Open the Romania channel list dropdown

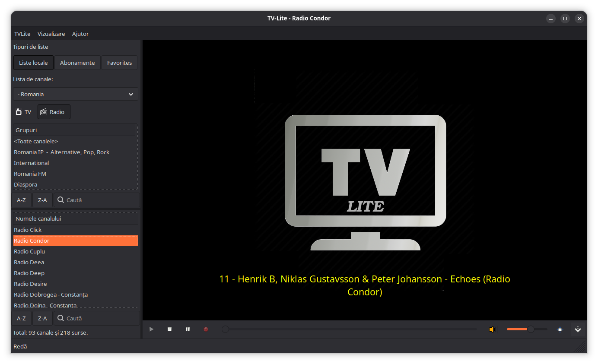[x=76, y=94]
